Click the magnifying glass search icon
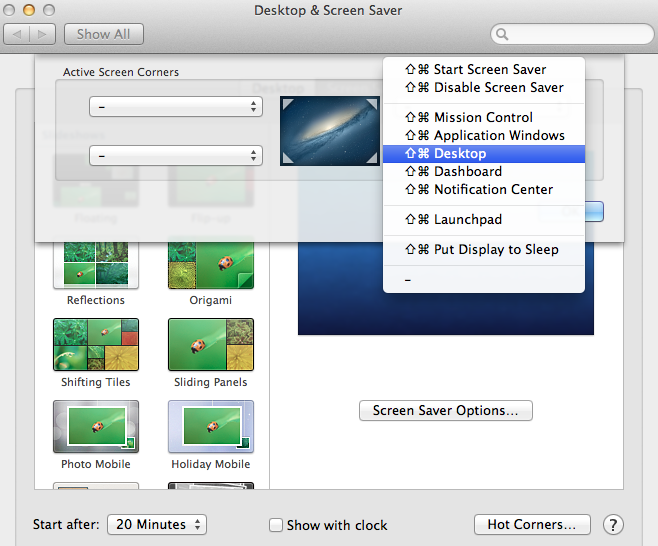Screen dimensions: 658x546 502,34
